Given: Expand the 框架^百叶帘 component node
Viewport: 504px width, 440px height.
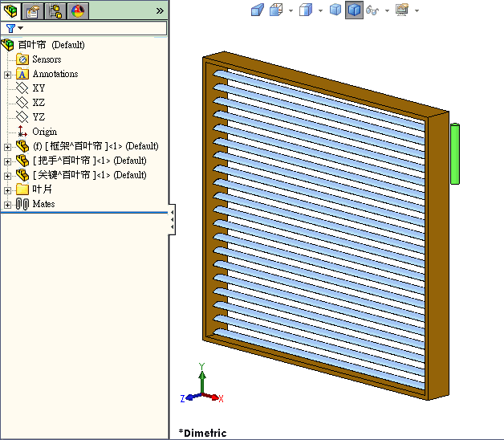Looking at the screenshot, I should click(x=7, y=147).
